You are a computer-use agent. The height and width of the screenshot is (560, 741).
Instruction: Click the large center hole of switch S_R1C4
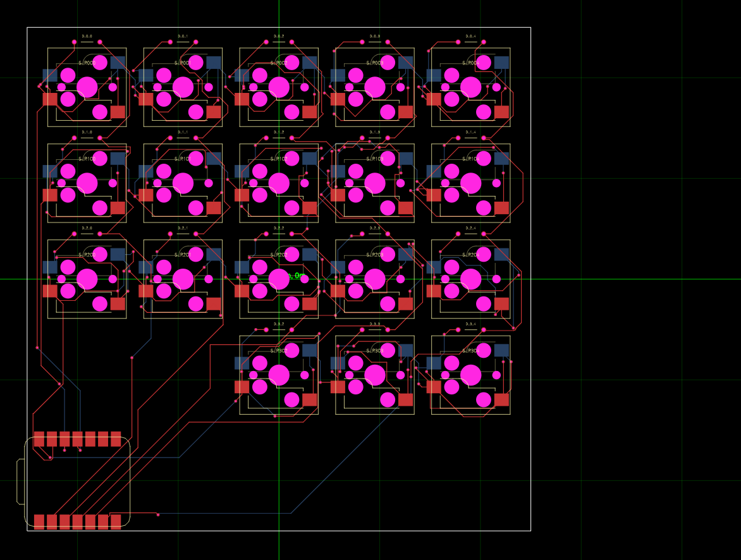(470, 183)
